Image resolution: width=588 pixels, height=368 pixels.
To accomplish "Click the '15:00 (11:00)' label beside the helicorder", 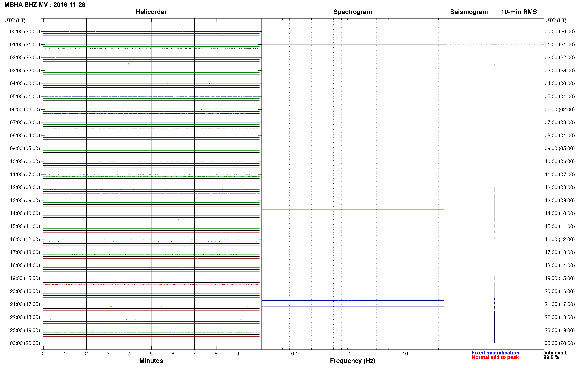I will point(25,226).
